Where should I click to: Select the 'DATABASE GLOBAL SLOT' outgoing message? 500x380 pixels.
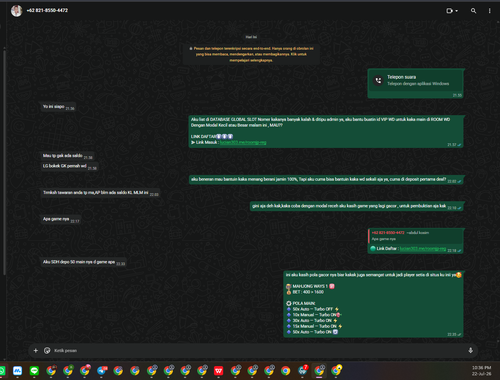coord(326,131)
